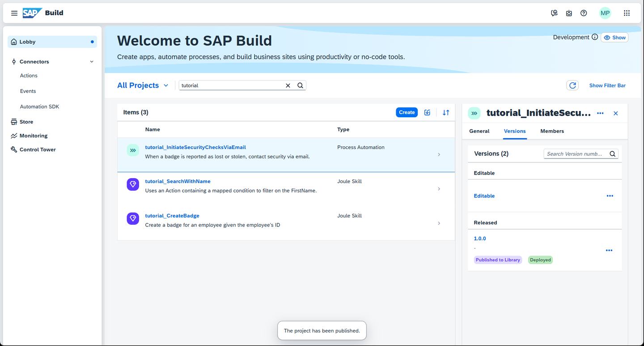Expand the tutorial_CreateBadge row chevron
Viewport: 644px width, 346px height.
[439, 223]
